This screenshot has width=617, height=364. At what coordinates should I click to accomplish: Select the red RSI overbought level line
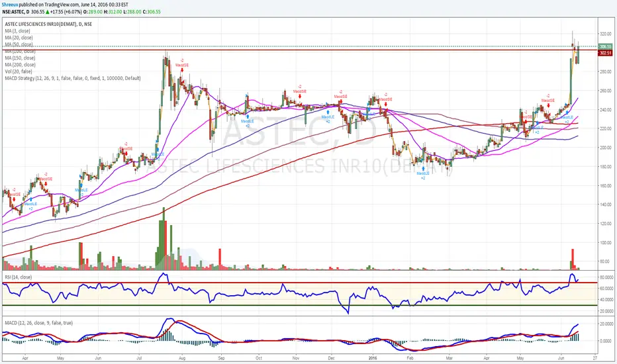coord(299,283)
